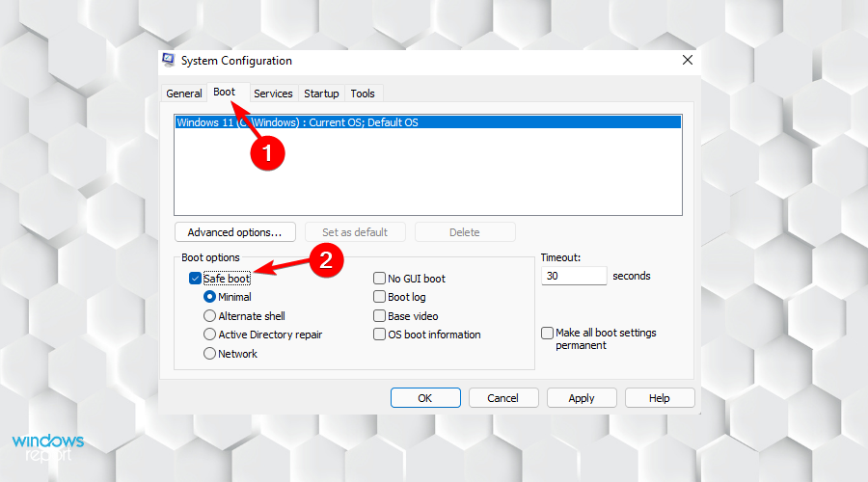868x482 pixels.
Task: Select the Boot tab
Action: (224, 92)
